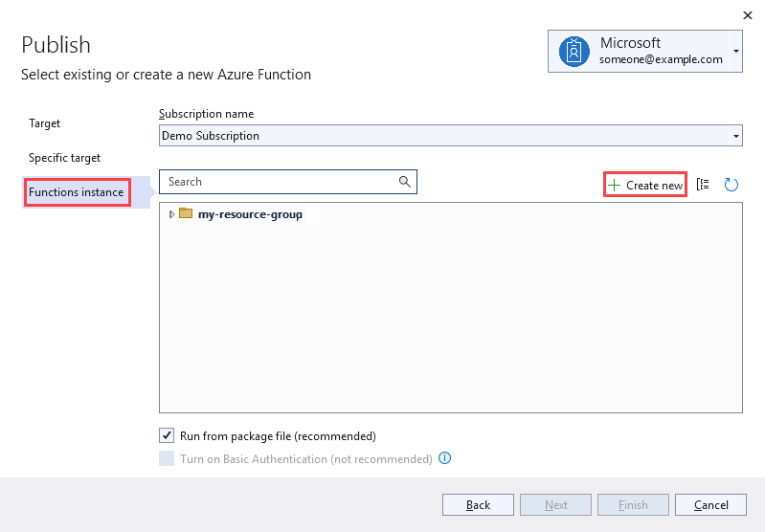Click Create new Azure Function
Image resolution: width=765 pixels, height=532 pixels.
point(645,185)
